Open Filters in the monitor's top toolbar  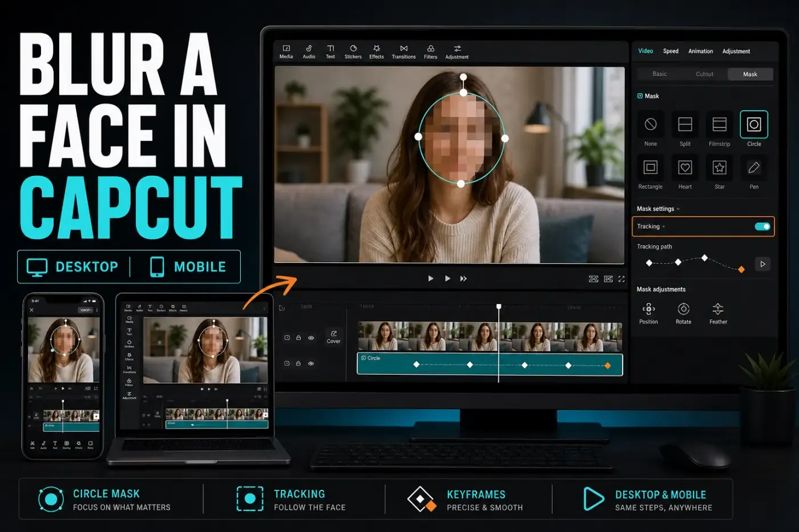click(431, 52)
